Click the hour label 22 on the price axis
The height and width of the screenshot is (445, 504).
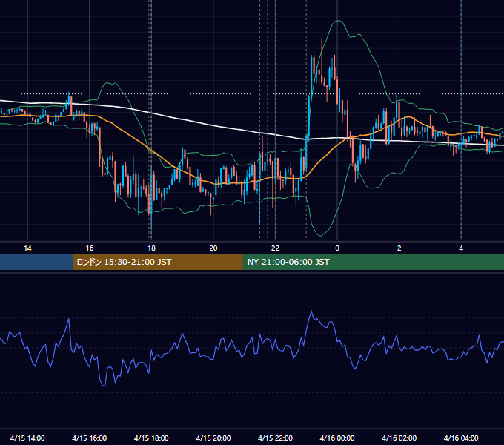[275, 248]
